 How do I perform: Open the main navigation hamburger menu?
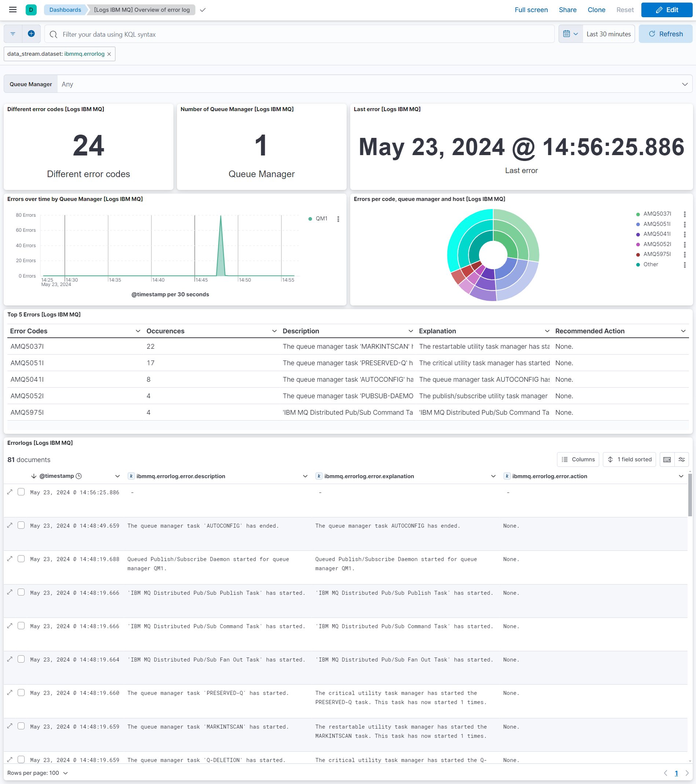click(13, 10)
